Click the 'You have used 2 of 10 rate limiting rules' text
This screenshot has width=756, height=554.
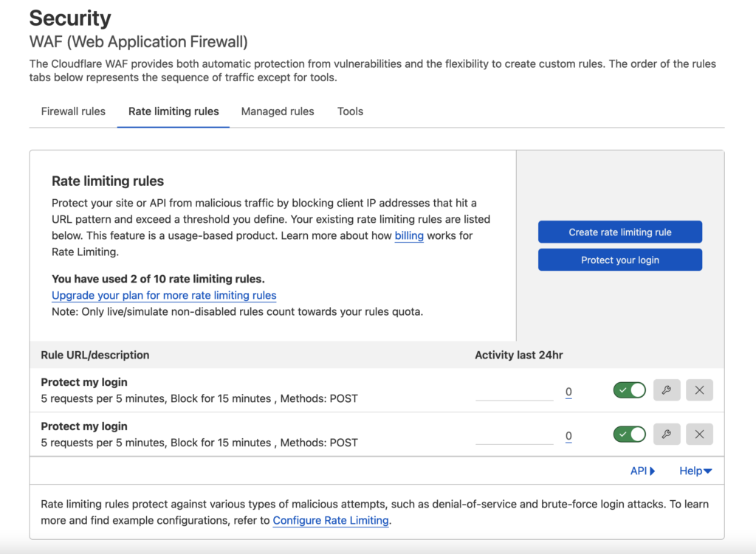158,279
